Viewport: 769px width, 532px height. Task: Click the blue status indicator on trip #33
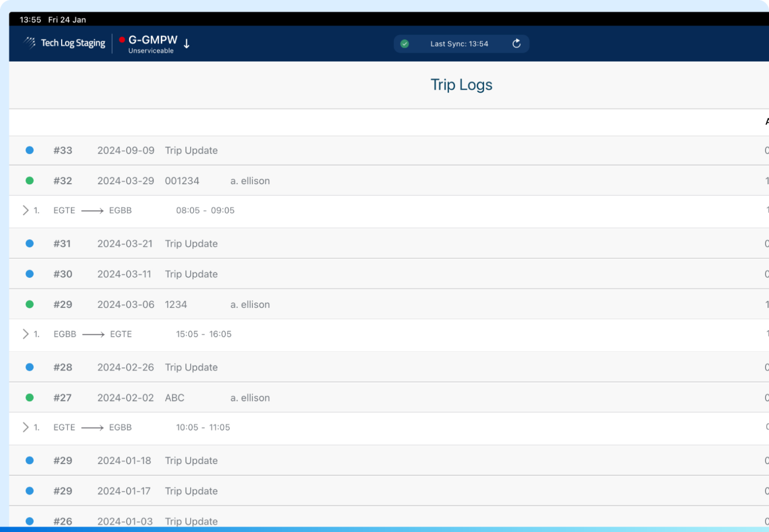pyautogui.click(x=30, y=150)
